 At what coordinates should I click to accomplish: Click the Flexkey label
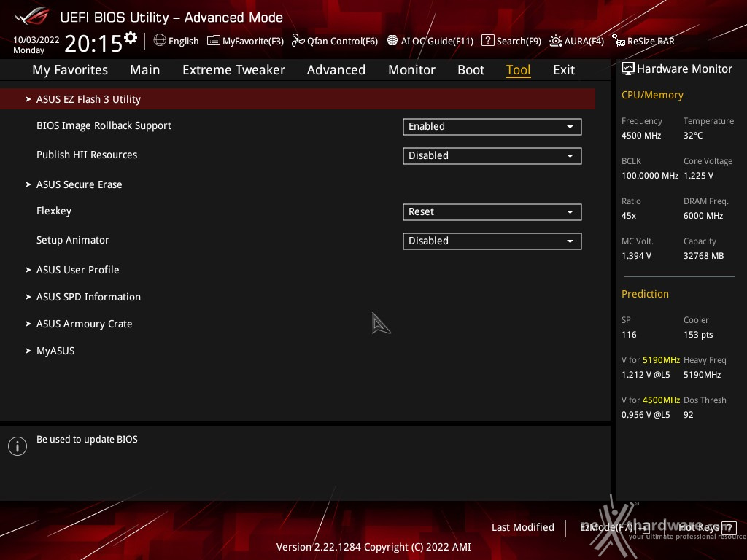click(x=54, y=211)
